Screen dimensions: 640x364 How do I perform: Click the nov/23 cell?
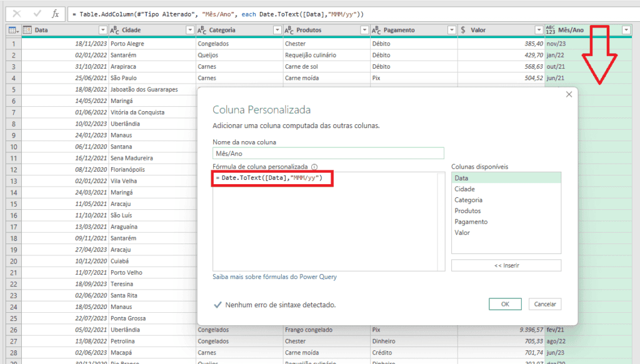point(589,44)
